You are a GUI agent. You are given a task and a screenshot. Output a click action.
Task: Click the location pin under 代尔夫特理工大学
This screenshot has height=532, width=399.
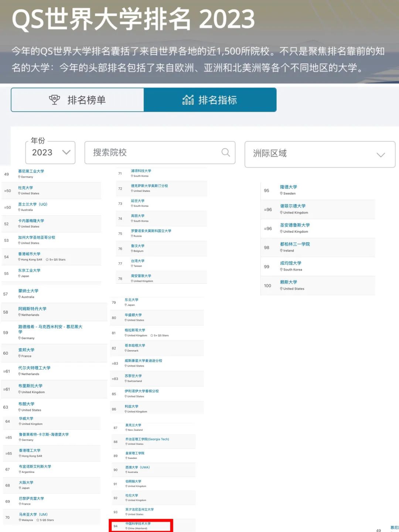[20, 374]
